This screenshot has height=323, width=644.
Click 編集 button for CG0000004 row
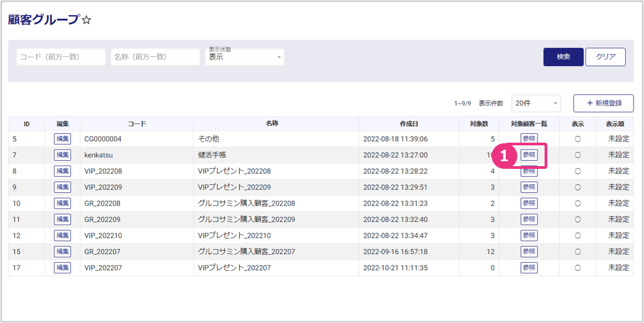coord(62,139)
